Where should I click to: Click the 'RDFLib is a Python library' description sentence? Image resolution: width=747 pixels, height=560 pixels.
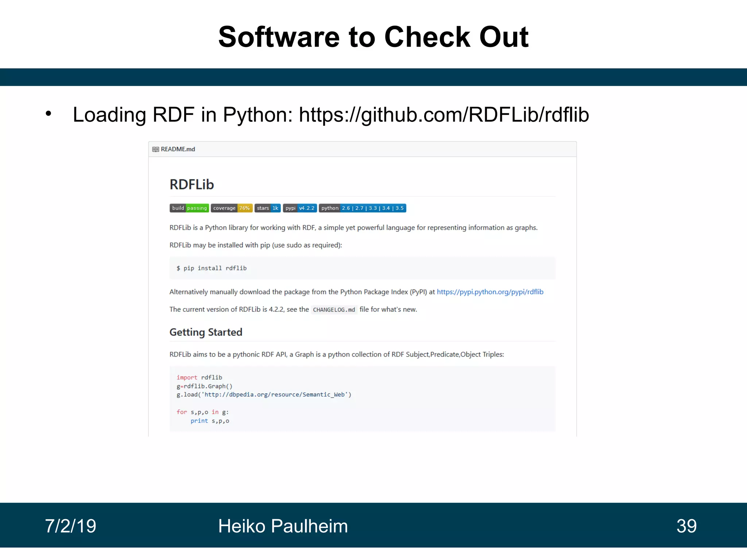353,228
